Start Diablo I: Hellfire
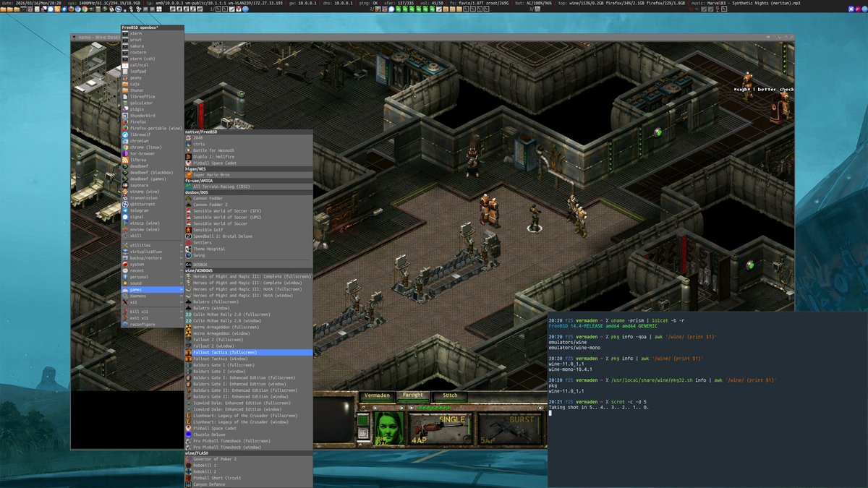 point(249,156)
